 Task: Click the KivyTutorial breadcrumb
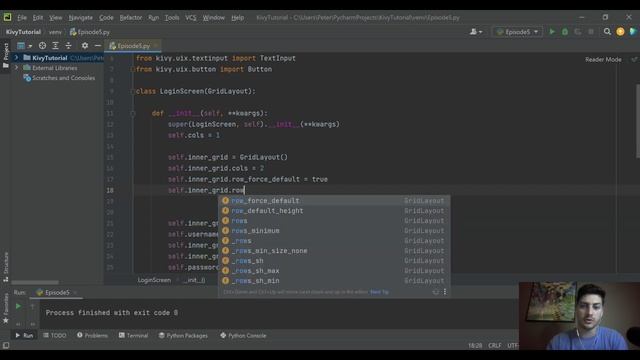click(x=23, y=32)
